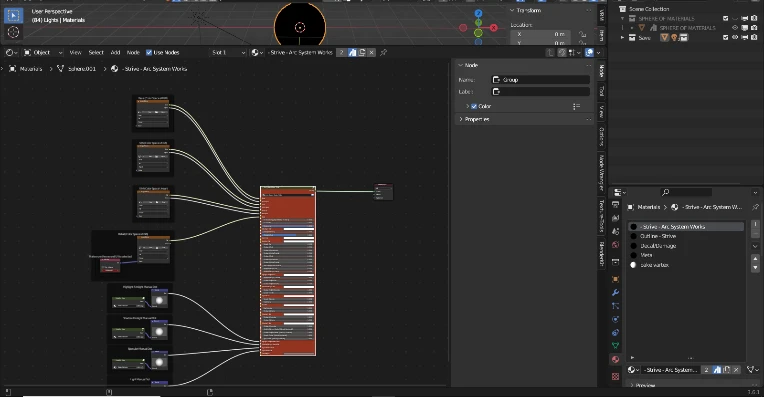Click the material user count 2 button
Screen dimensions: 764x397
342,53
